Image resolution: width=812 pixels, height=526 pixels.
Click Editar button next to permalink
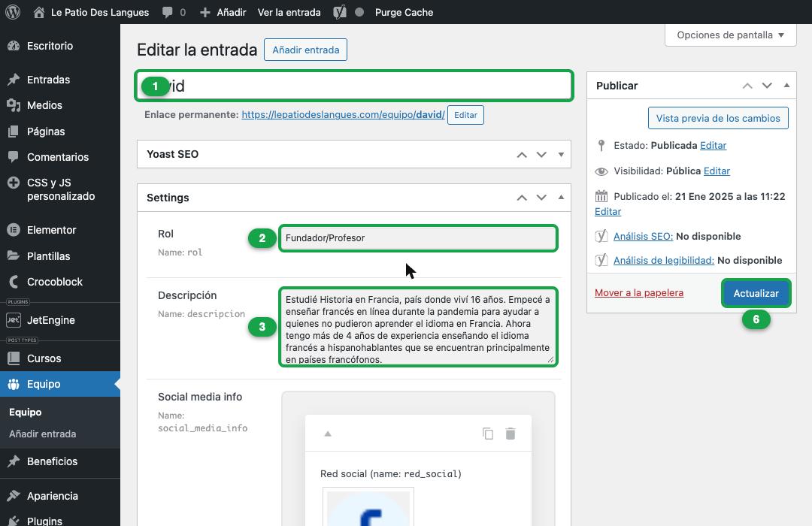(x=465, y=115)
